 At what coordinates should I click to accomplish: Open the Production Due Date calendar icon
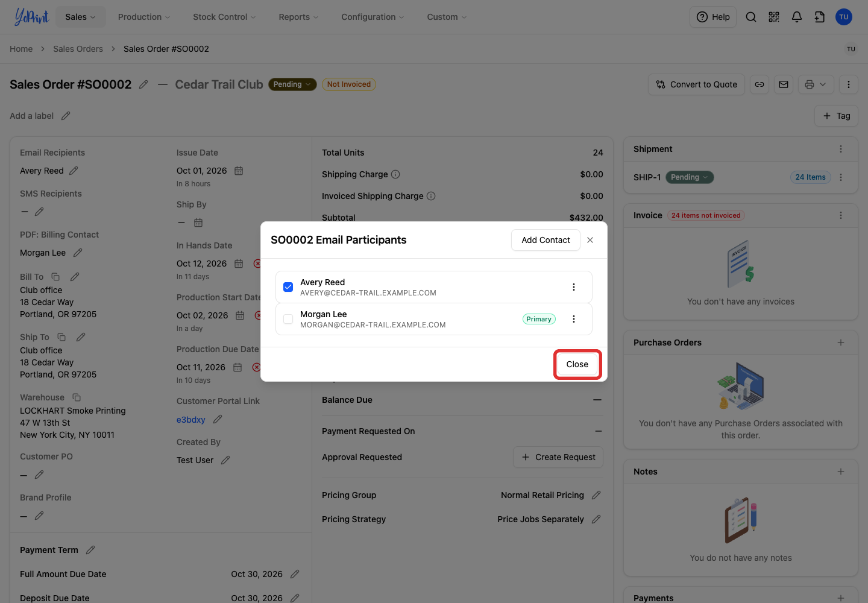tap(237, 367)
